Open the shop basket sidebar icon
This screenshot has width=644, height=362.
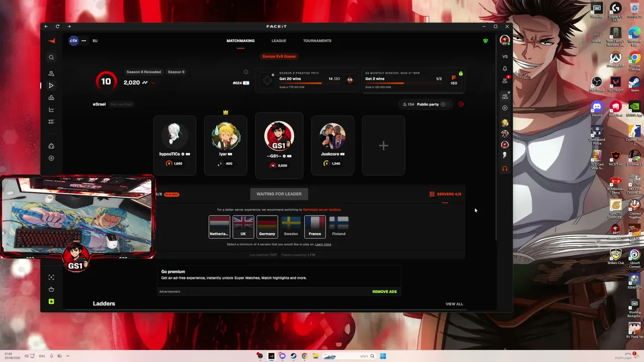point(51,290)
